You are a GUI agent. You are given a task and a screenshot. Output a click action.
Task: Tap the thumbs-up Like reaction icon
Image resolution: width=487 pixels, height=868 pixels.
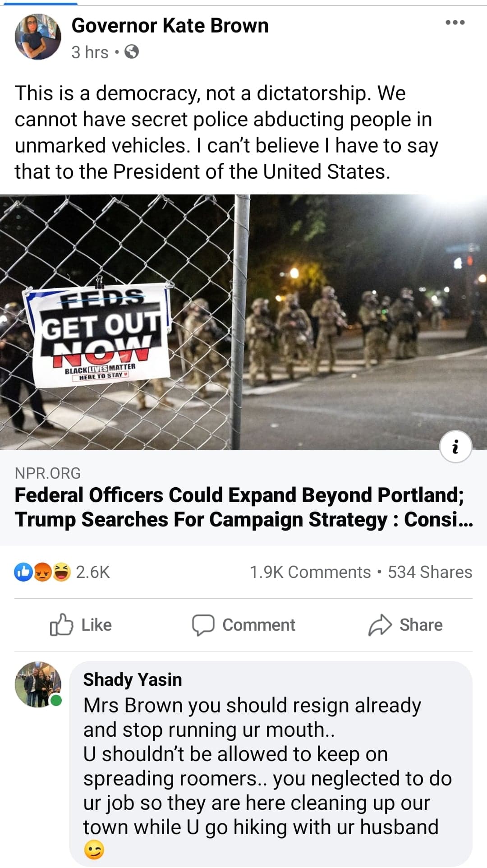(x=23, y=572)
